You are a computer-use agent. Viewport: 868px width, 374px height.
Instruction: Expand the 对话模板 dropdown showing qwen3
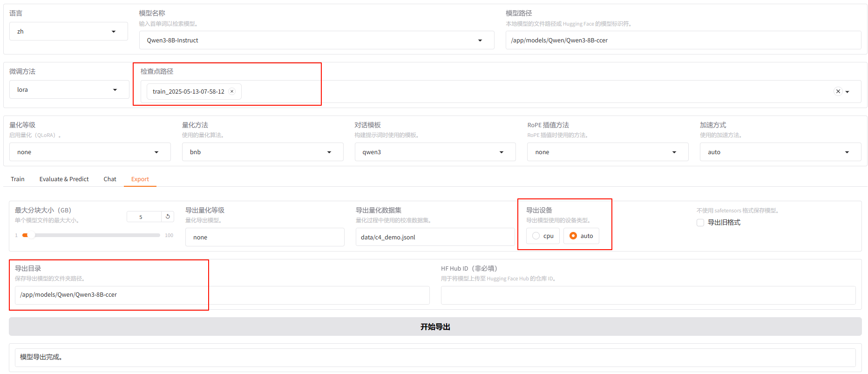tap(434, 152)
